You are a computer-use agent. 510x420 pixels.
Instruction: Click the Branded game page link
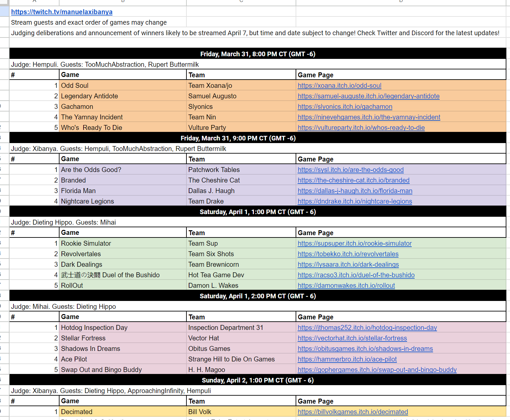click(x=353, y=181)
